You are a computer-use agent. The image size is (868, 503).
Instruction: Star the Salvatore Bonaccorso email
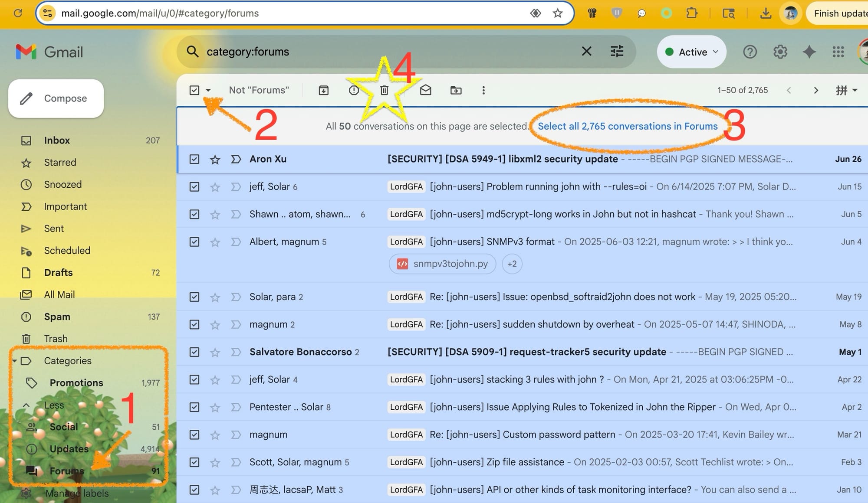coord(215,353)
